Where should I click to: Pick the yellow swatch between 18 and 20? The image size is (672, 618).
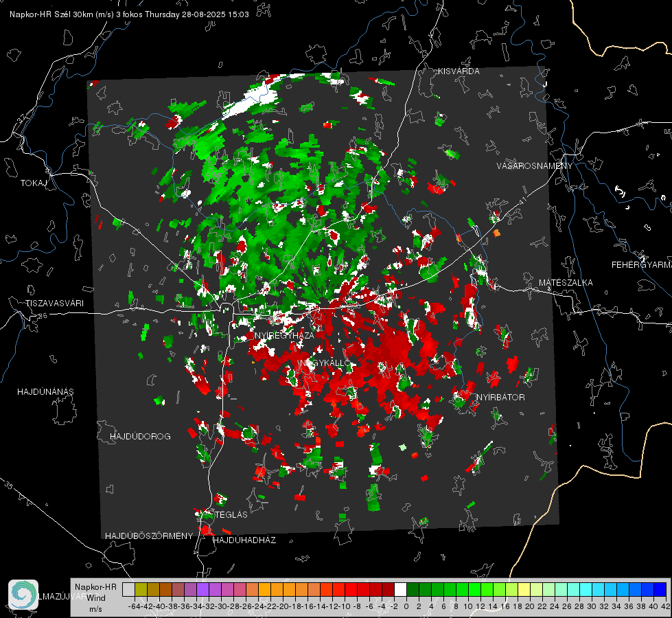(x=524, y=589)
